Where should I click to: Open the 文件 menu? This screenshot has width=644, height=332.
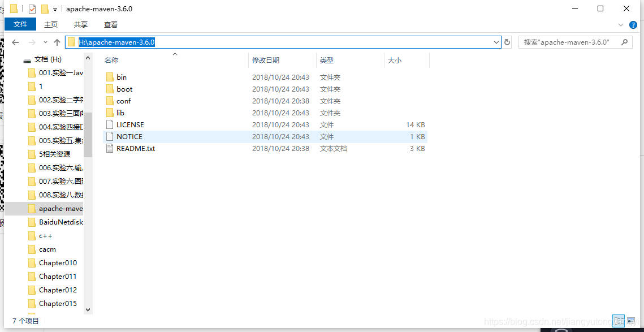pos(20,25)
